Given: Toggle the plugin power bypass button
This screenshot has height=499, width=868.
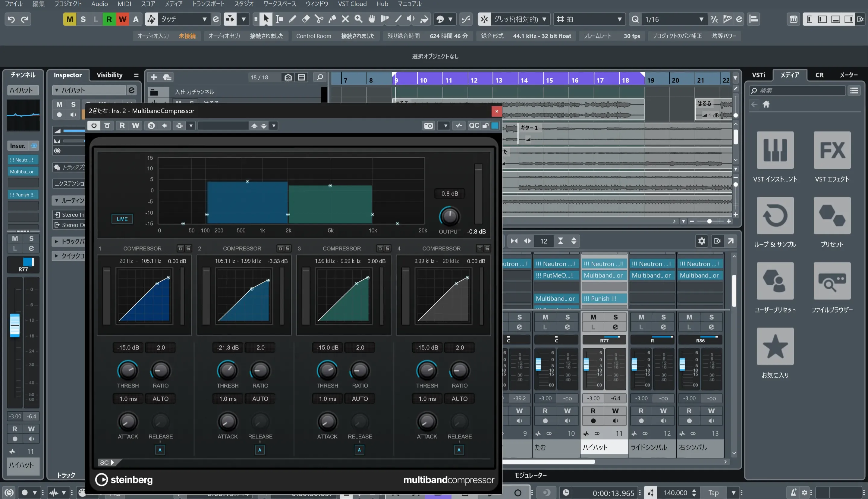Looking at the screenshot, I should click(93, 126).
